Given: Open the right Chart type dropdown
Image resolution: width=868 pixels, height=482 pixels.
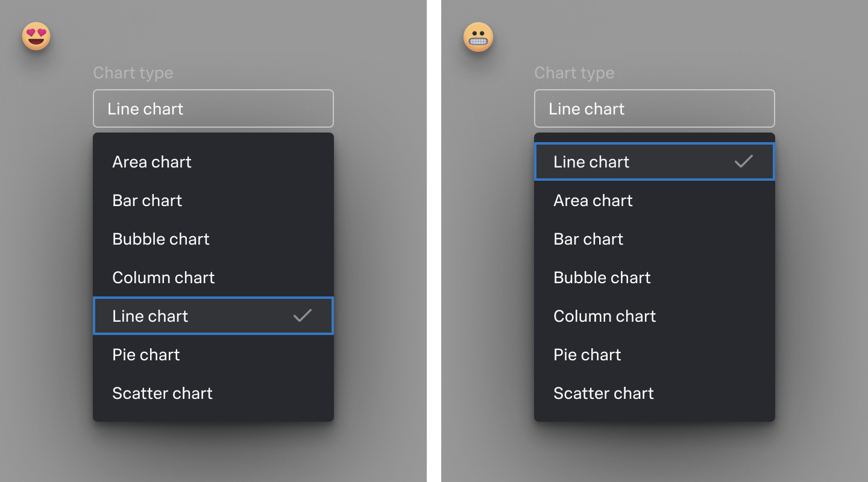Looking at the screenshot, I should [x=654, y=108].
